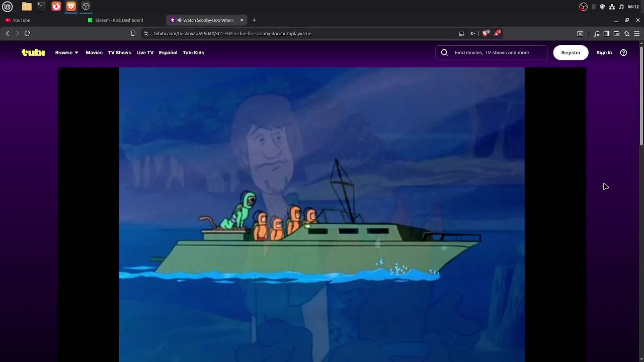Open the page search icon in the toolbar
This screenshot has width=644, height=362.
[580, 33]
